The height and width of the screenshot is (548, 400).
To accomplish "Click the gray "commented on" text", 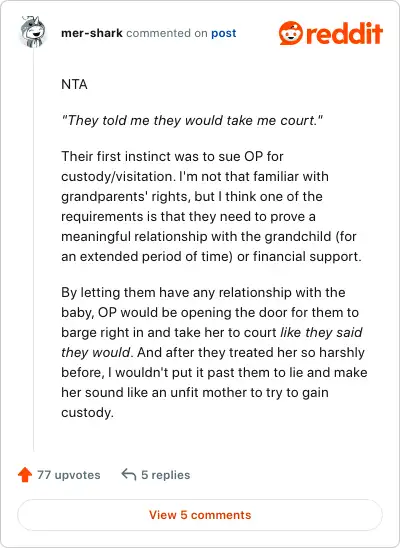I will click(x=167, y=33).
